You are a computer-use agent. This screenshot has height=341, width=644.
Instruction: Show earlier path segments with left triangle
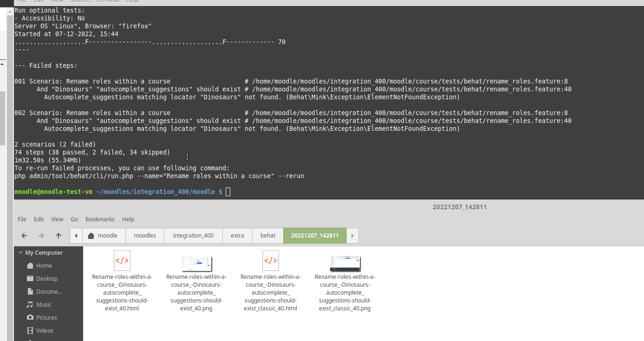click(76, 236)
